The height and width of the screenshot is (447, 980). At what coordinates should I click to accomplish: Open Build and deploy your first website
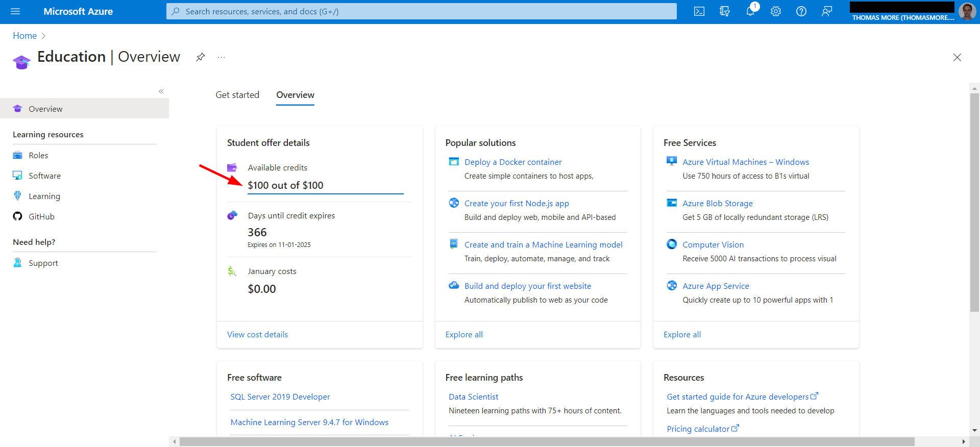point(528,286)
